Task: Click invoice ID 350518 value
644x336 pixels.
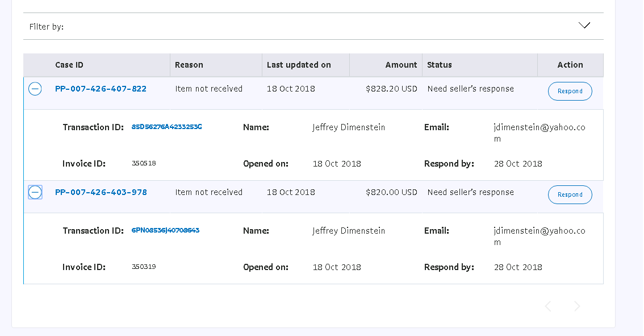Action: coord(144,164)
